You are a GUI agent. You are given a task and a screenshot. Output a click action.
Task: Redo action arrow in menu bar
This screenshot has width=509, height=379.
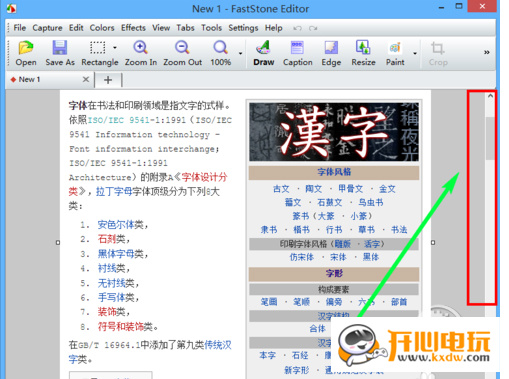click(x=313, y=28)
